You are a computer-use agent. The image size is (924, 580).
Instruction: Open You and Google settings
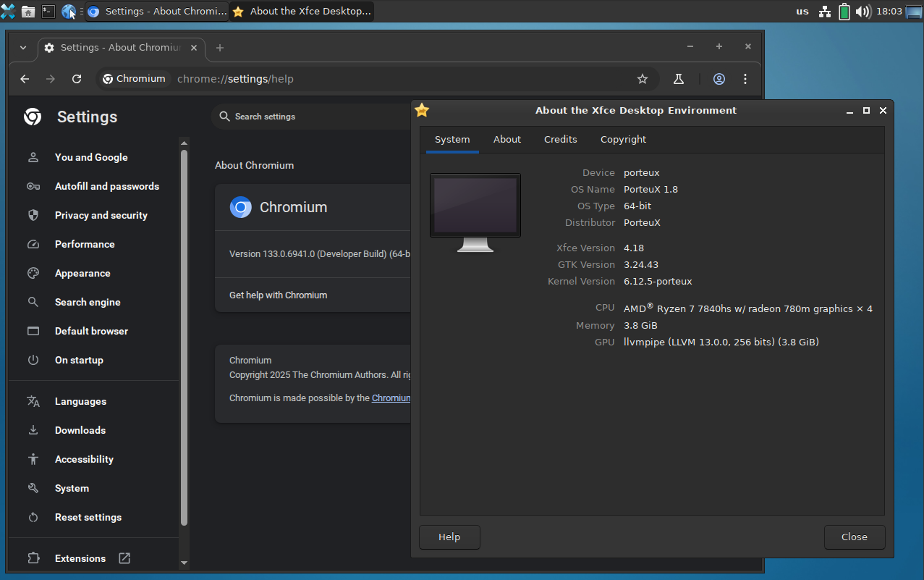[91, 157]
